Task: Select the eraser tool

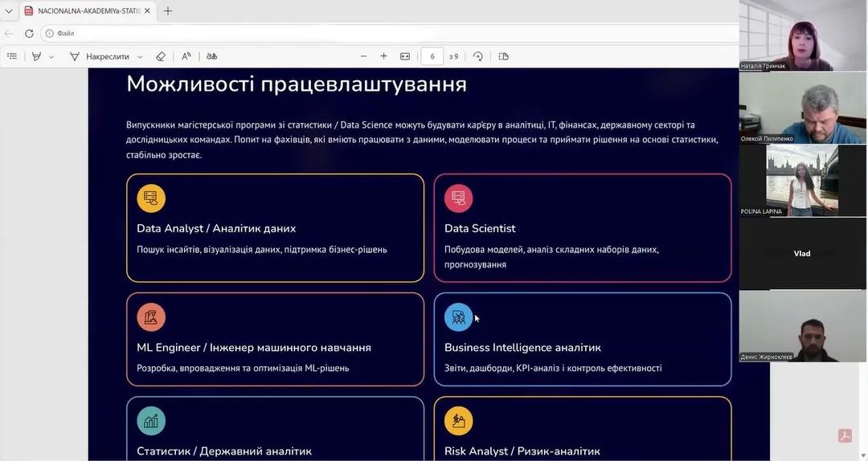Action: pyautogui.click(x=161, y=56)
